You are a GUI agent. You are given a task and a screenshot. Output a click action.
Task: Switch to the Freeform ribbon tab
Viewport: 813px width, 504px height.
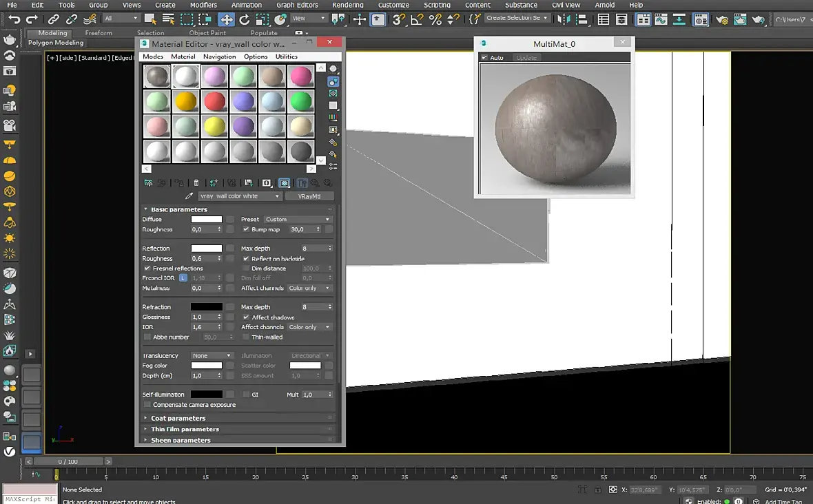(99, 32)
